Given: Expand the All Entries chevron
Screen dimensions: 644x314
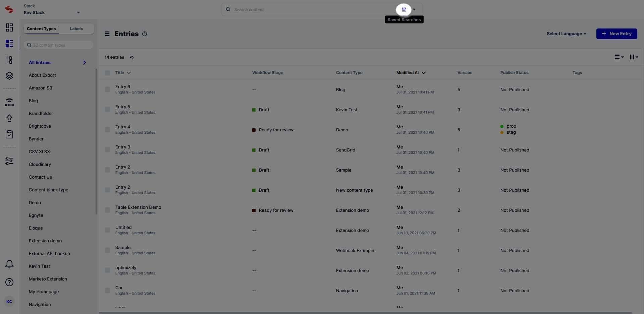Looking at the screenshot, I should [85, 63].
